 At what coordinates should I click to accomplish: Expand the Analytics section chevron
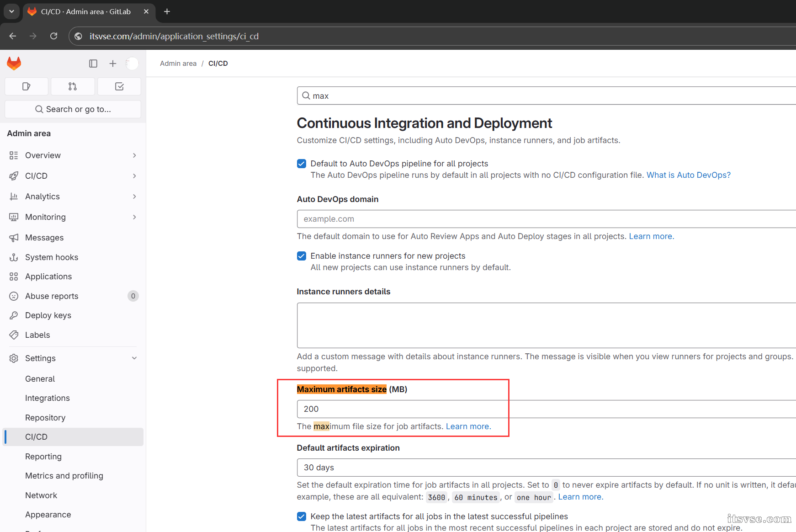[134, 197]
